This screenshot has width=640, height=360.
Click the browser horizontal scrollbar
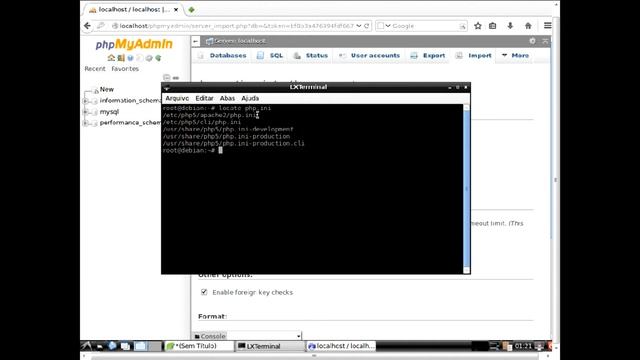point(314,357)
